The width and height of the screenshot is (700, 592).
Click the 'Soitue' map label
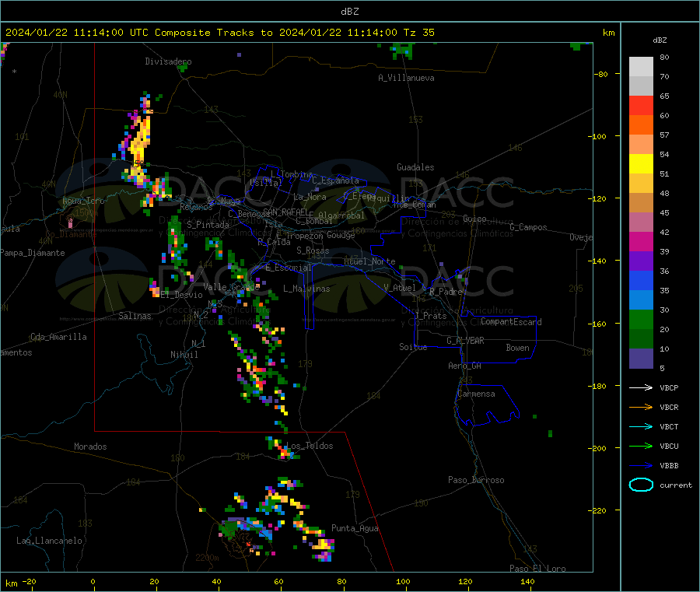pos(413,347)
